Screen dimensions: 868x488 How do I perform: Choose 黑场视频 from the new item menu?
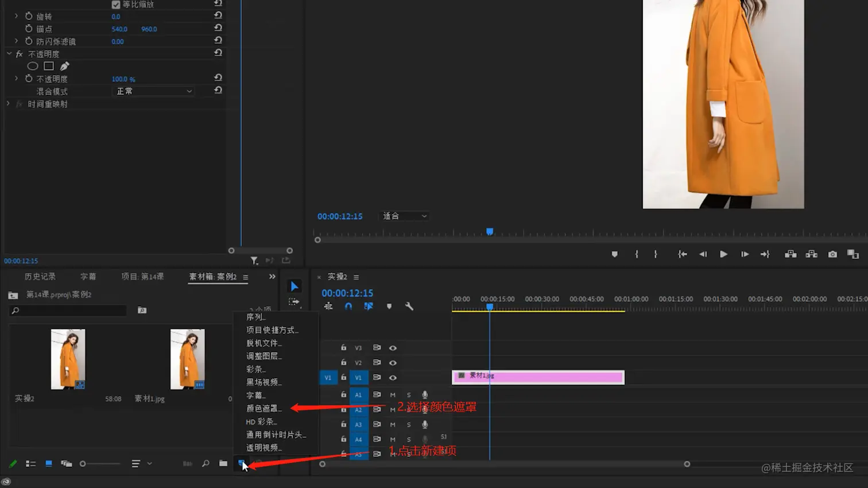[x=264, y=382]
